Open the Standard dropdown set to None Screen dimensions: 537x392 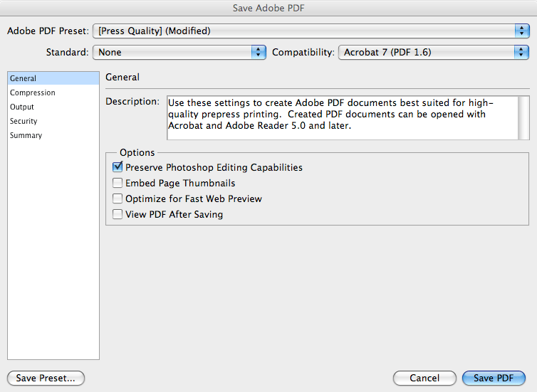[x=179, y=53]
